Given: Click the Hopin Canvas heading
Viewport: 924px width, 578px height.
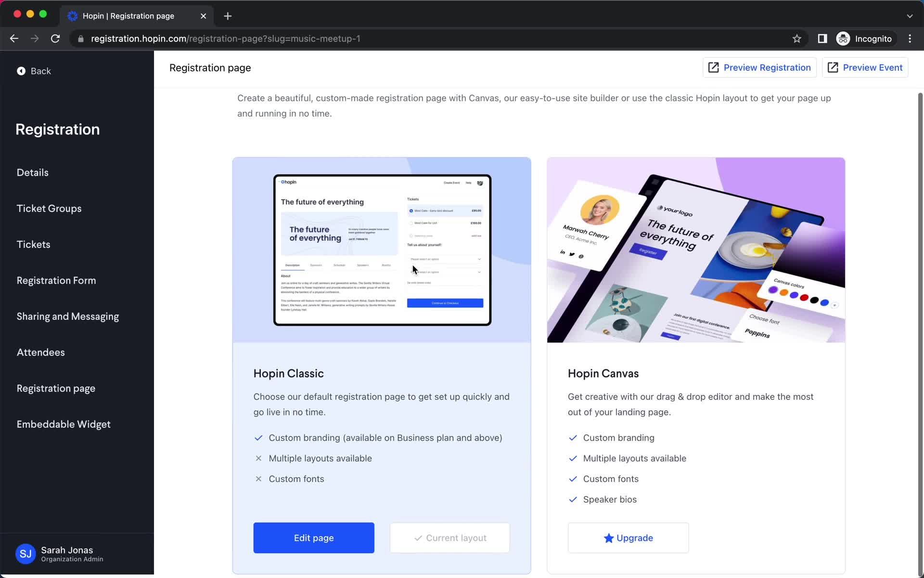Looking at the screenshot, I should 603,373.
